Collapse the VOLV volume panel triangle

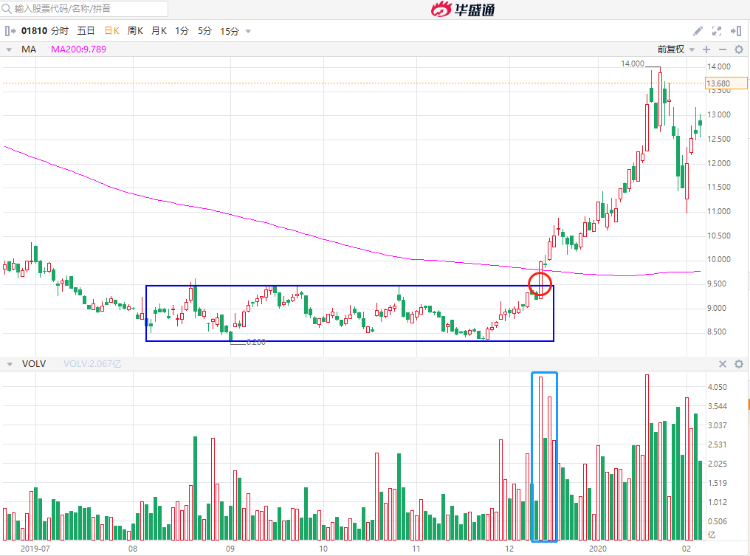[x=9, y=364]
